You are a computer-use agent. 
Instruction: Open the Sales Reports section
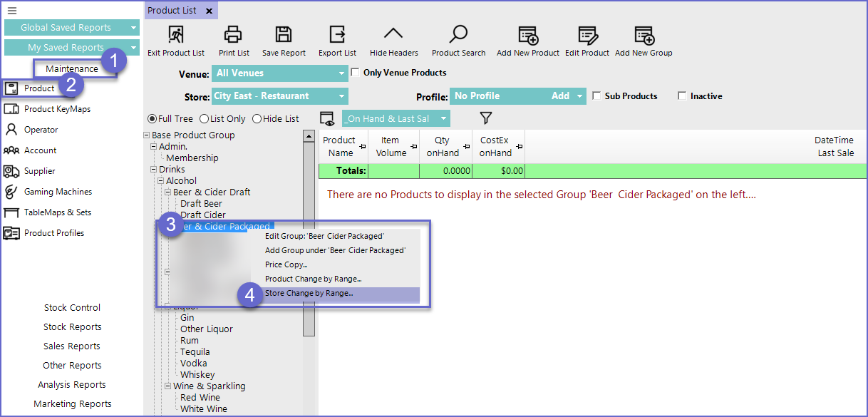[x=72, y=346]
